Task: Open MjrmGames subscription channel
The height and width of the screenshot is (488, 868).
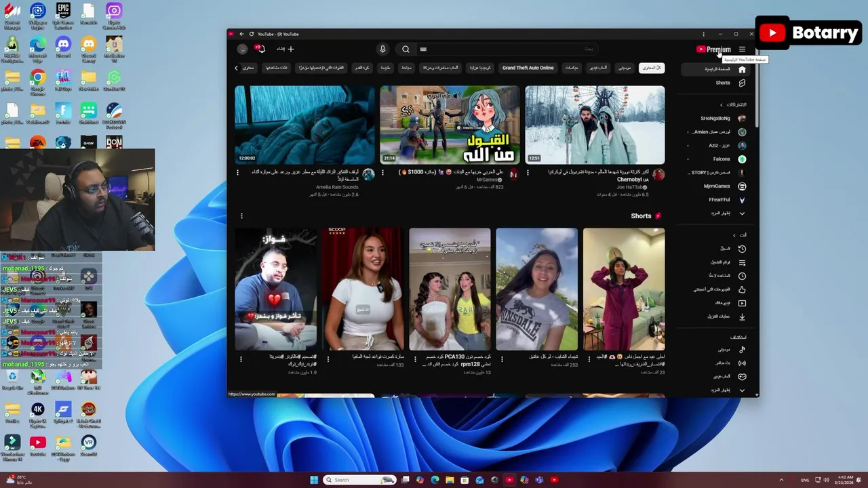Action: coord(714,186)
